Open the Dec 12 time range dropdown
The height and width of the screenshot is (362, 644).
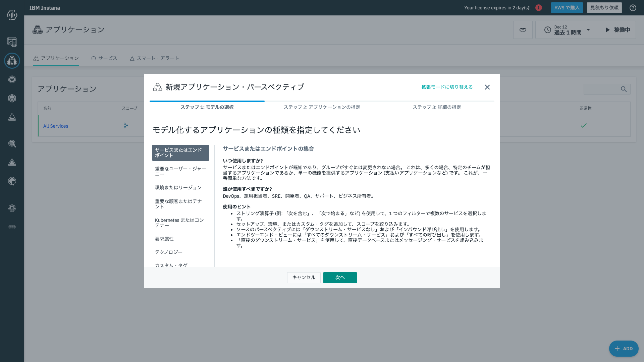pyautogui.click(x=566, y=30)
